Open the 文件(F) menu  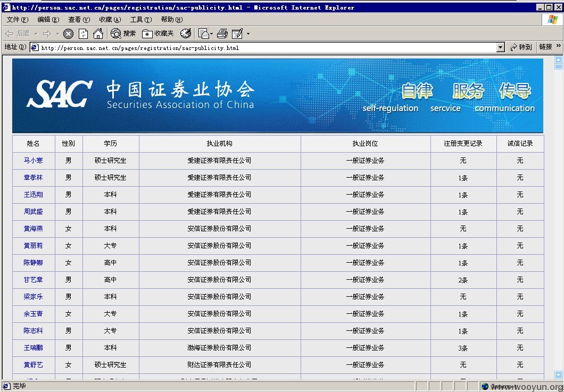point(17,20)
